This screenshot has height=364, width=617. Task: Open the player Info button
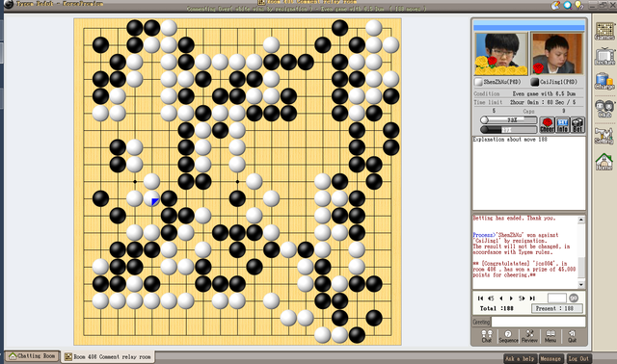click(x=562, y=124)
